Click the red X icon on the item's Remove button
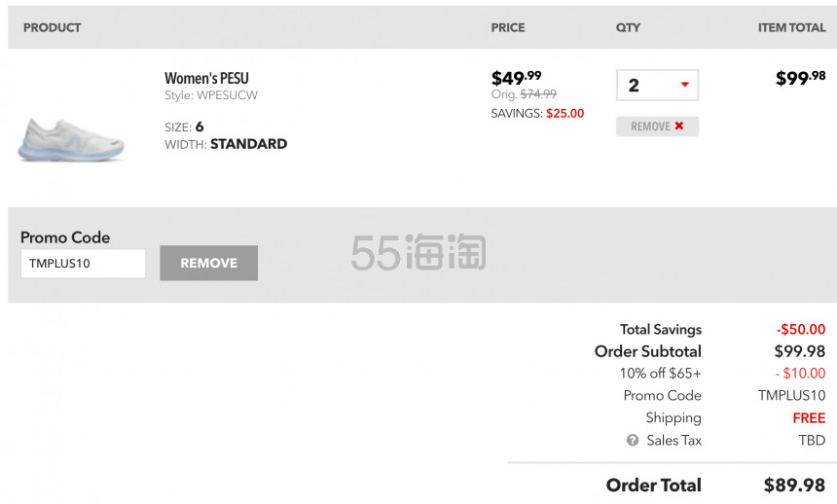Screen dimensions: 837x504 click(x=679, y=126)
